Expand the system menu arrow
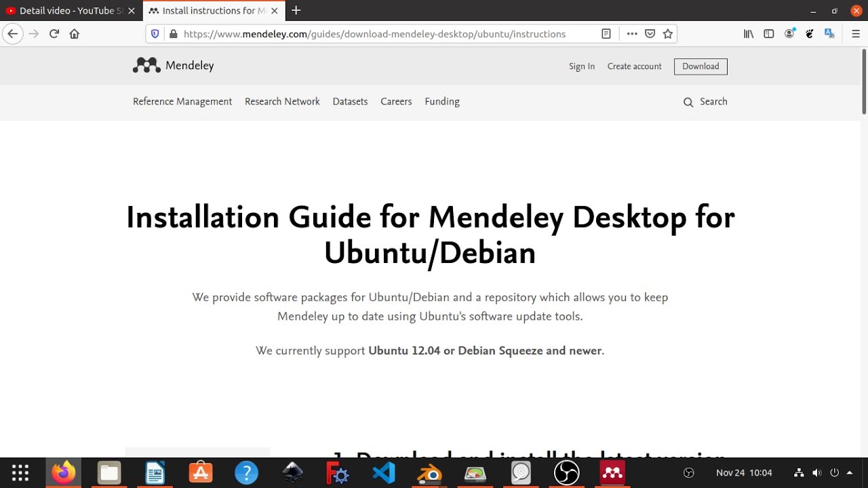 pyautogui.click(x=850, y=473)
